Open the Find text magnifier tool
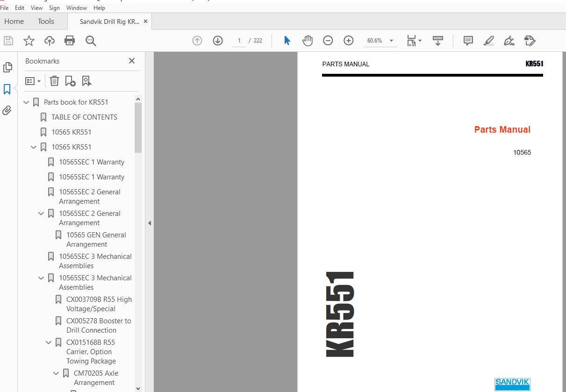566x392 pixels. click(91, 41)
